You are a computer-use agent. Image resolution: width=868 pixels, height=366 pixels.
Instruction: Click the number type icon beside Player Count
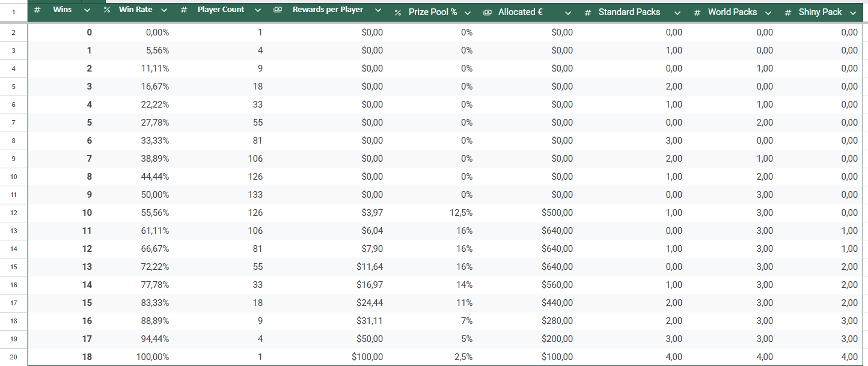pyautogui.click(x=184, y=10)
